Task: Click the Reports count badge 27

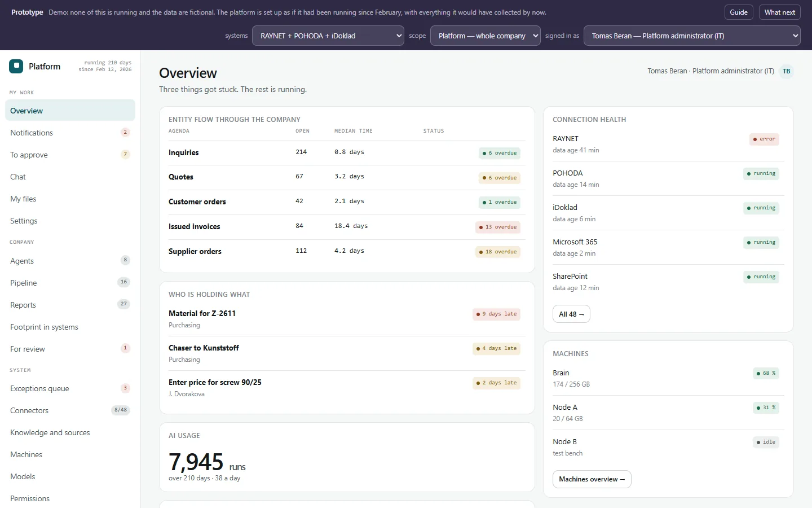Action: click(123, 304)
